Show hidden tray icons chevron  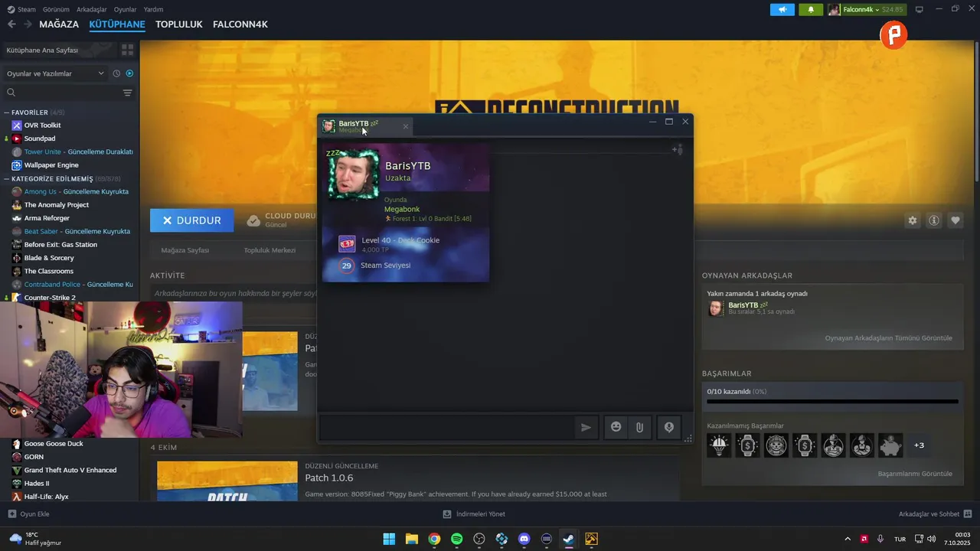pos(847,539)
